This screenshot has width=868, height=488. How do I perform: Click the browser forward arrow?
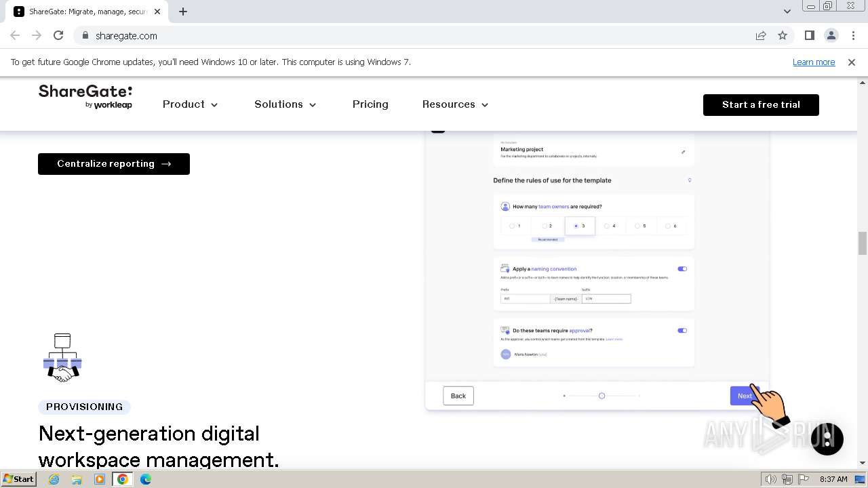click(37, 35)
